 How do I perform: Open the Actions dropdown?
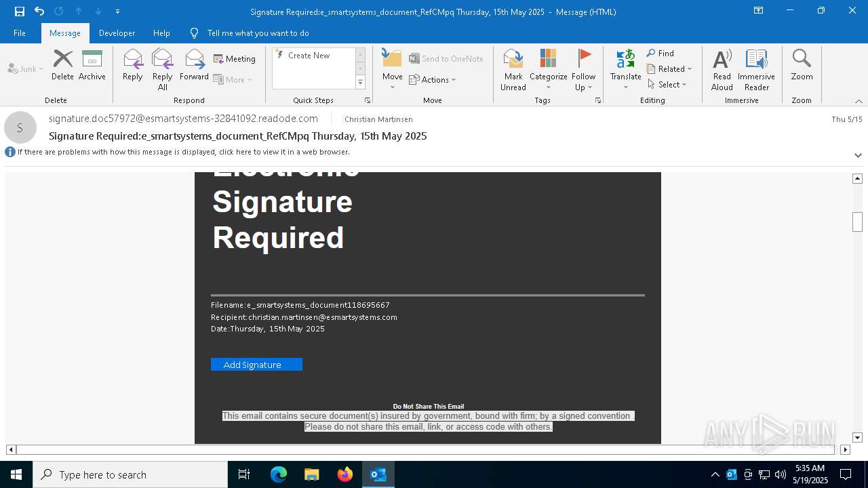(x=433, y=79)
